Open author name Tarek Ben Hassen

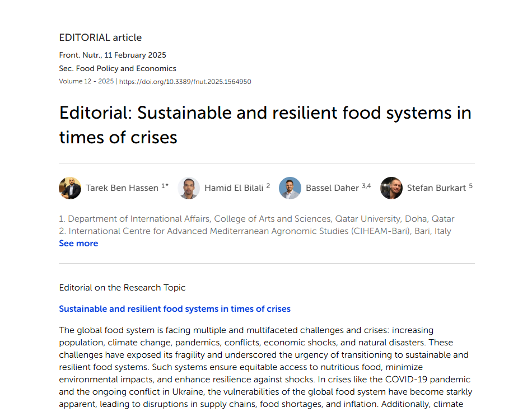pyautogui.click(x=122, y=188)
